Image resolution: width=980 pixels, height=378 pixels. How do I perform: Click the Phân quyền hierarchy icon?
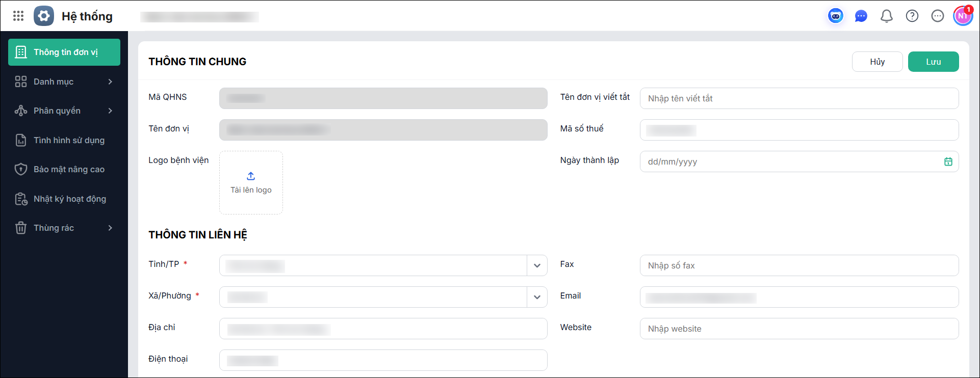click(x=21, y=111)
